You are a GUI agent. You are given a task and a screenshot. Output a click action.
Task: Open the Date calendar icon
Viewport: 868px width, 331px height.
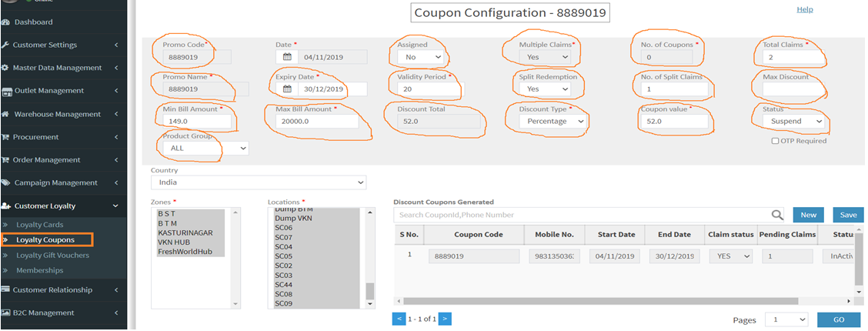(287, 57)
